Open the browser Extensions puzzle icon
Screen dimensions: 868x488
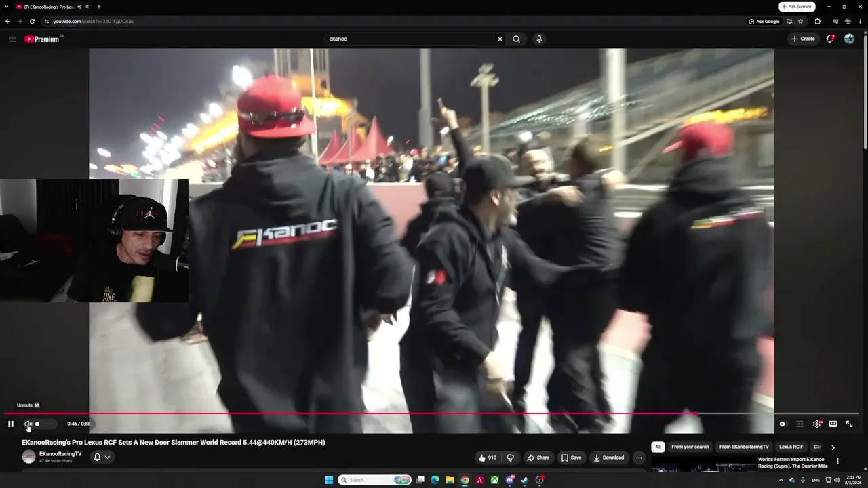[x=818, y=21]
